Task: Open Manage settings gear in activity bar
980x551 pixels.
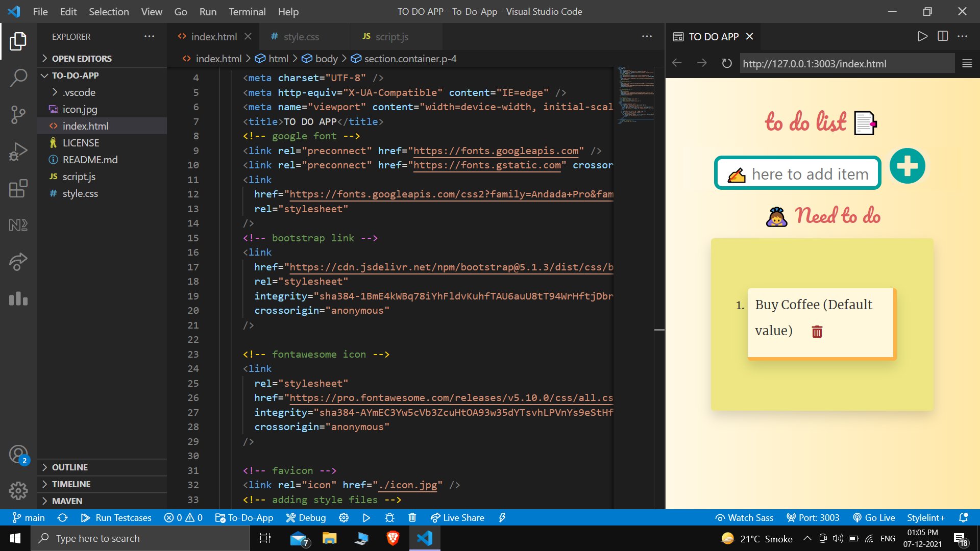Action: (x=18, y=491)
